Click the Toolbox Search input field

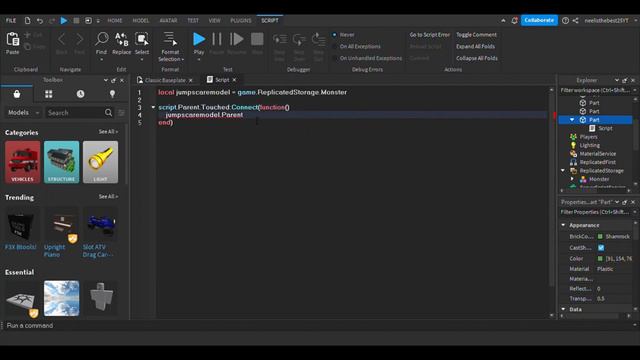pyautogui.click(x=75, y=113)
